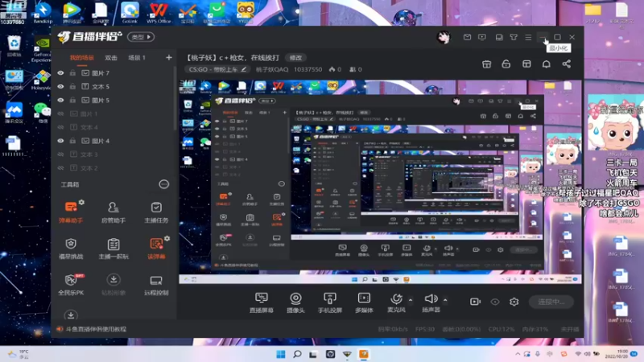Show the hidden 文本 4 layer
The width and height of the screenshot is (644, 362).
61,127
